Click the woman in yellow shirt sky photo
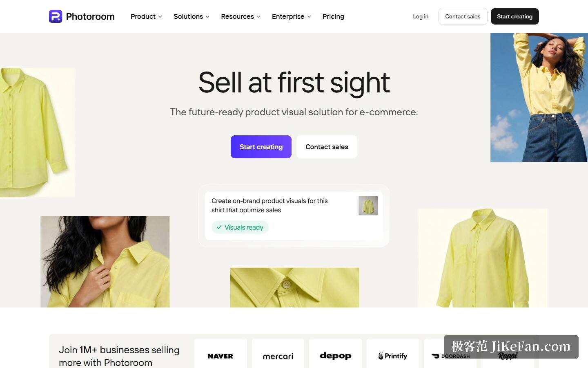Viewport: 588px width, 368px height. pyautogui.click(x=539, y=97)
